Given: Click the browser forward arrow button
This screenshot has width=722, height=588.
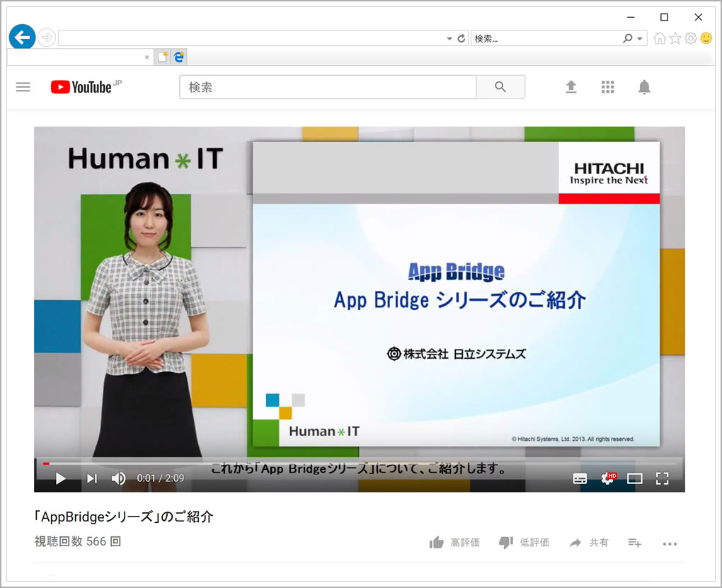Looking at the screenshot, I should click(47, 38).
